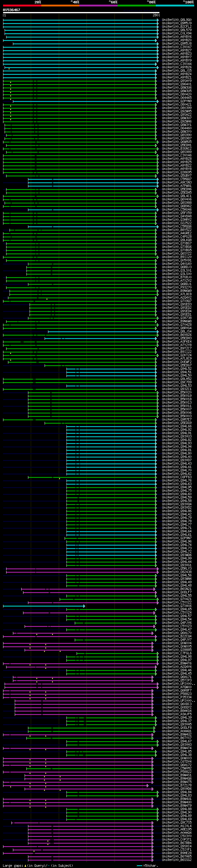The image size is (197, 868).
Task: Select the UniRef100_B2CFL2 entry
Action: click(177, 26)
